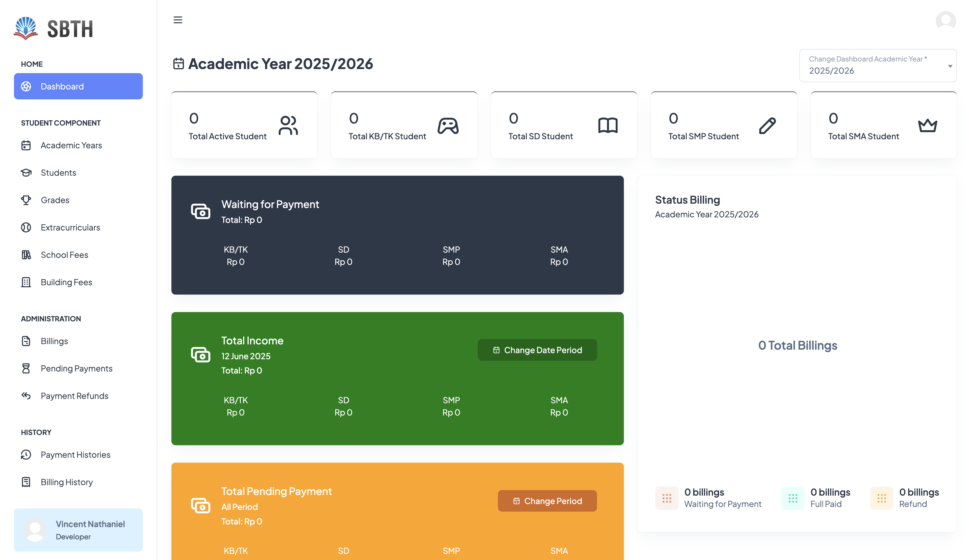The image size is (969, 560).
Task: Click the open book icon on SD card
Action: 608,126
